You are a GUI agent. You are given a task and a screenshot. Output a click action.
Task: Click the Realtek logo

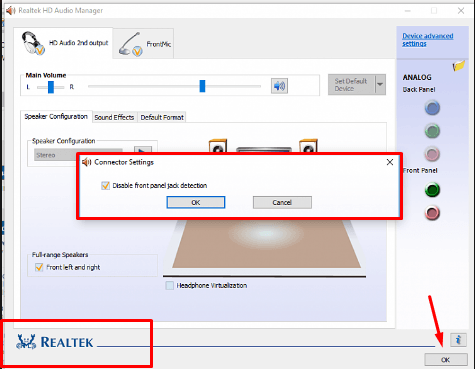click(55, 342)
